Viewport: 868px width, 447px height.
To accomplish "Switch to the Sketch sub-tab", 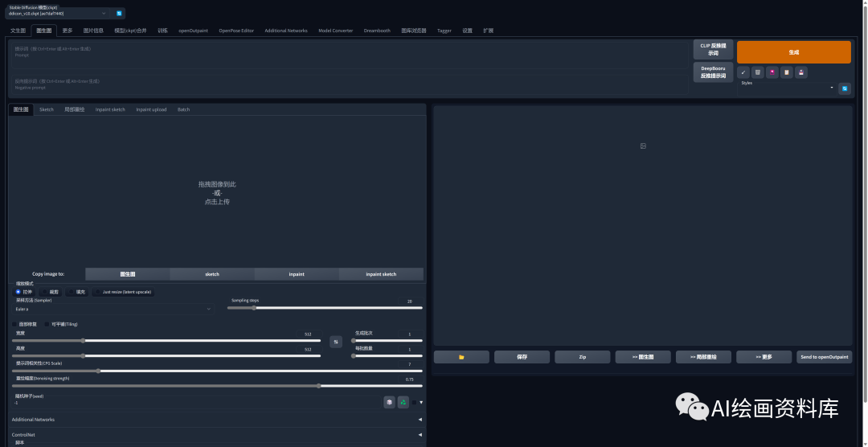I will coord(47,109).
